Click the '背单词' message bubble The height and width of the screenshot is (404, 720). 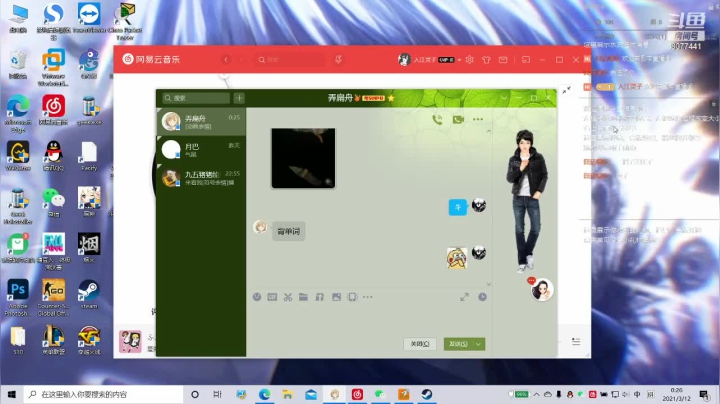(x=289, y=231)
